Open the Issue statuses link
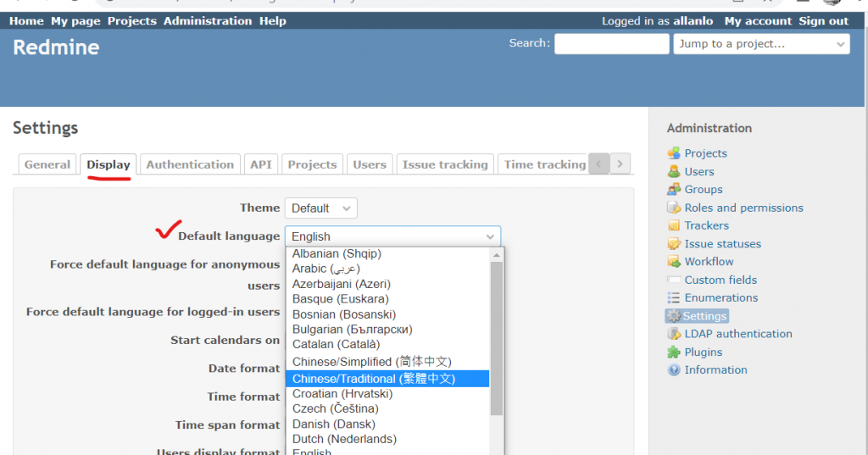 722,243
